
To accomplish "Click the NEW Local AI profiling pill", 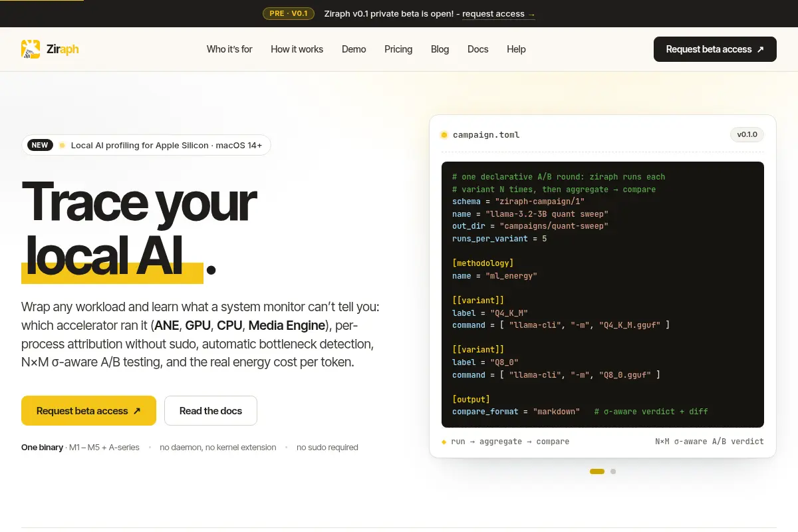I will [146, 145].
